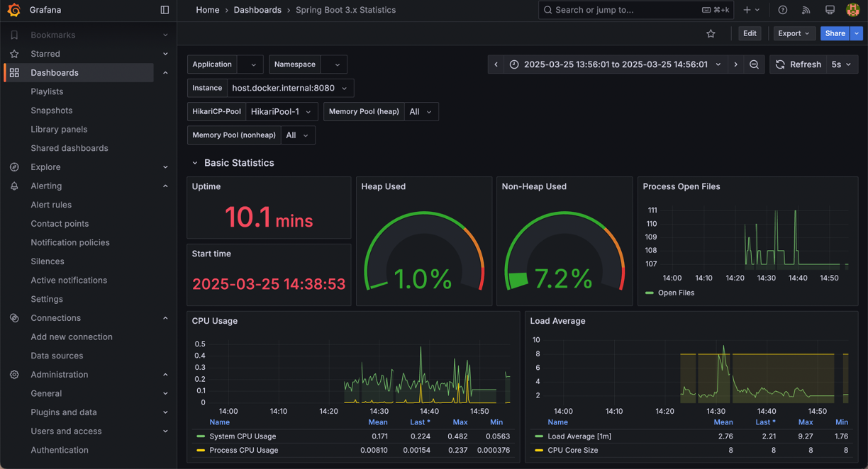
Task: Open Alert rules in sidebar
Action: tap(51, 205)
